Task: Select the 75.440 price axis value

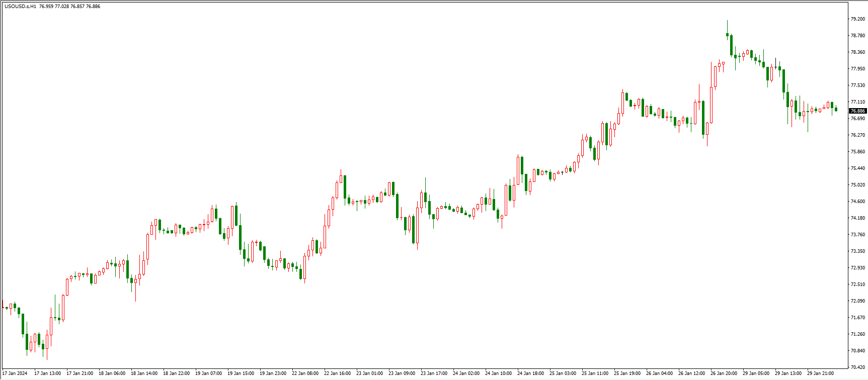Action: pos(858,168)
